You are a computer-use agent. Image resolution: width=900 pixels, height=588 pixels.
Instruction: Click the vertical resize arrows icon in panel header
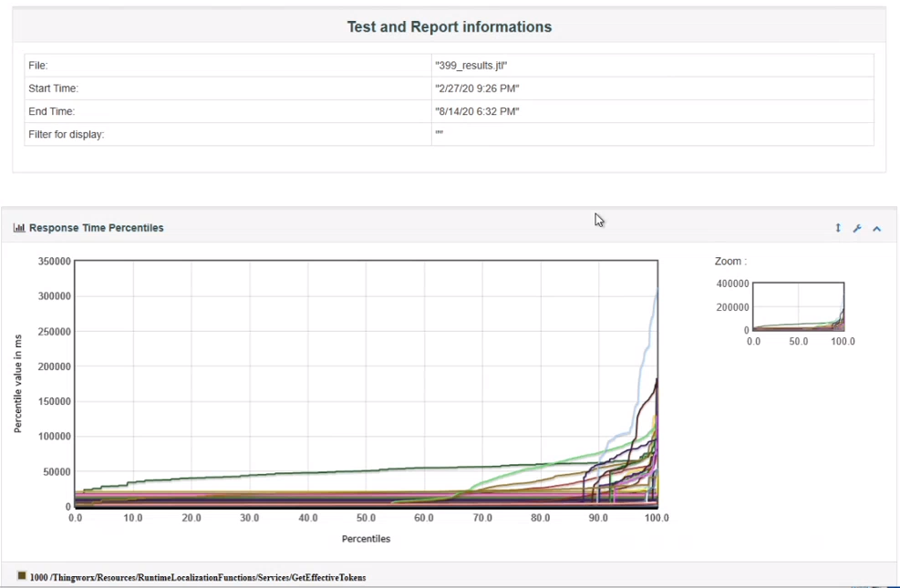coord(838,228)
